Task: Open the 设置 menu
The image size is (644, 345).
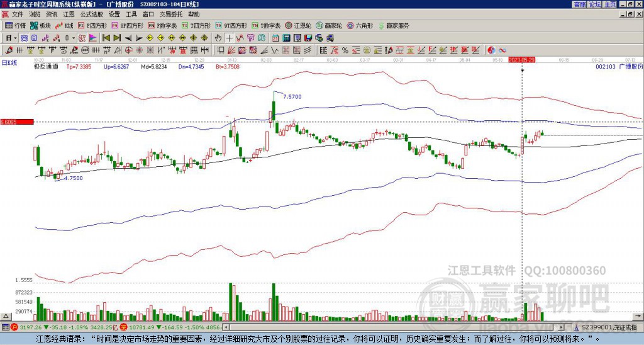Action: [x=114, y=14]
